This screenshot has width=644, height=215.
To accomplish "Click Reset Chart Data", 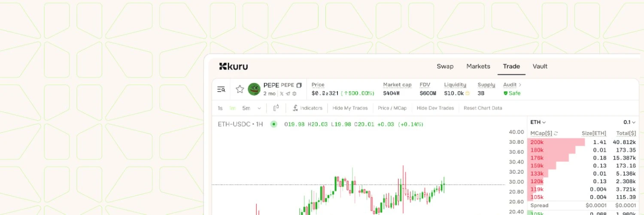I will 483,108.
